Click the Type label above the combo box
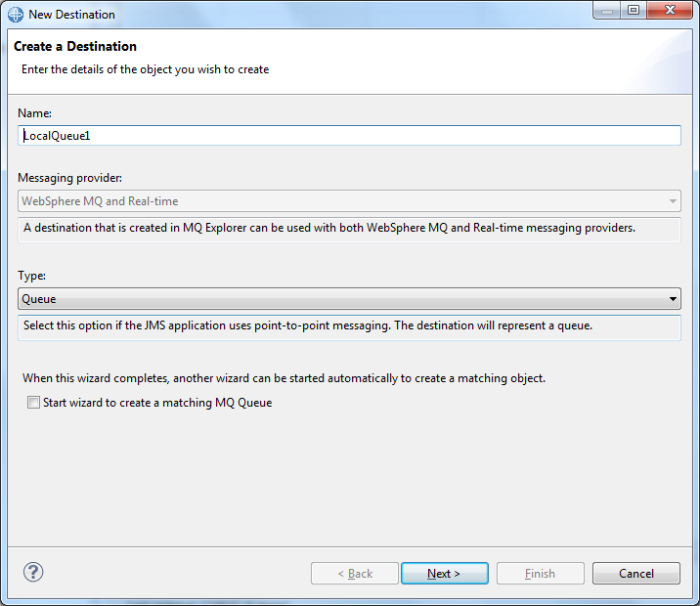 tap(32, 277)
